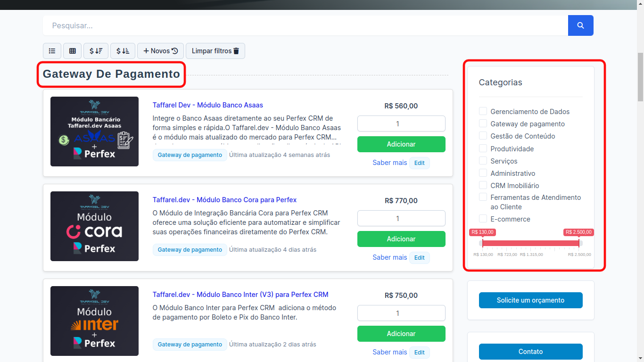Enable the Gateway de pagamento category filter
The width and height of the screenshot is (644, 362).
483,123
